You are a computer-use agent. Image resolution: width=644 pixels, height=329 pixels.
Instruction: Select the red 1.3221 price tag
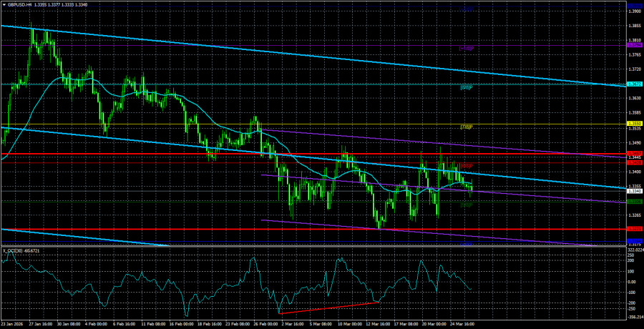634,230
